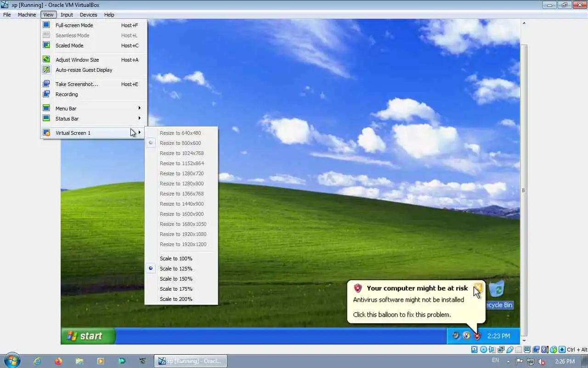Click the host network tray icon
Screen dimensions: 588x368
pos(531,362)
